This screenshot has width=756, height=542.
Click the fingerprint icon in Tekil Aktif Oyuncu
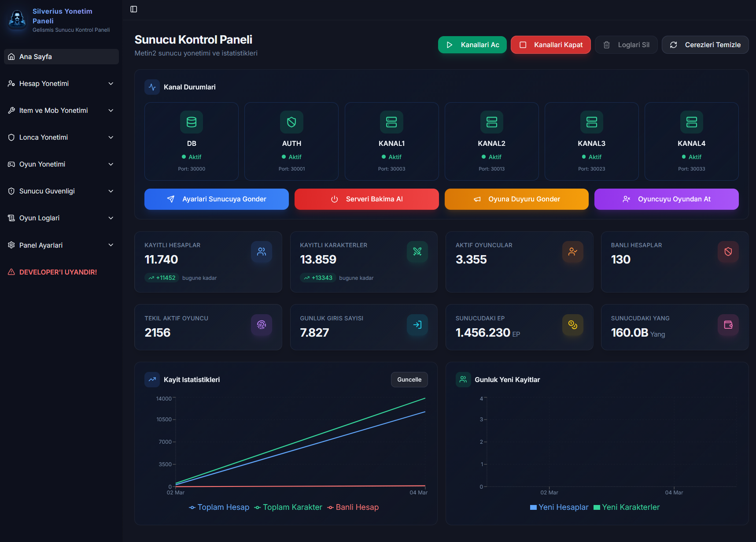[x=262, y=325]
